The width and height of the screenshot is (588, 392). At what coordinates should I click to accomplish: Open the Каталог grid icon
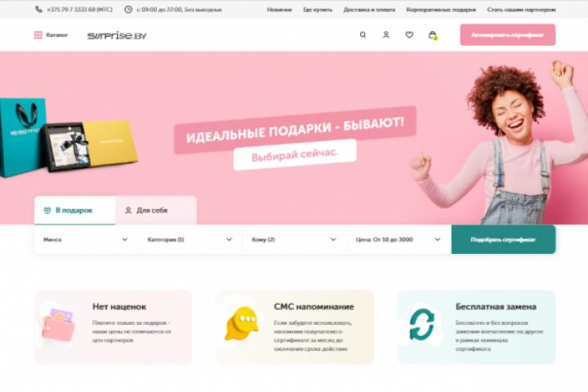38,35
